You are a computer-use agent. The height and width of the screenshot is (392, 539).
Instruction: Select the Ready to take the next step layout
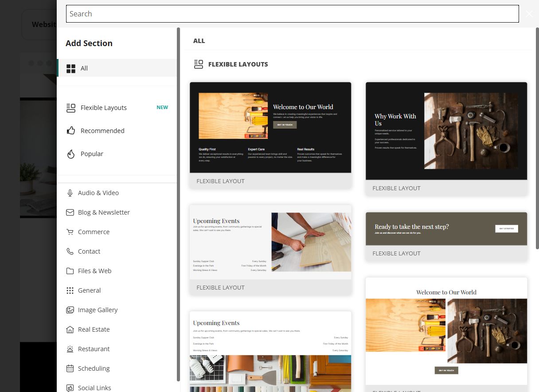pos(446,236)
